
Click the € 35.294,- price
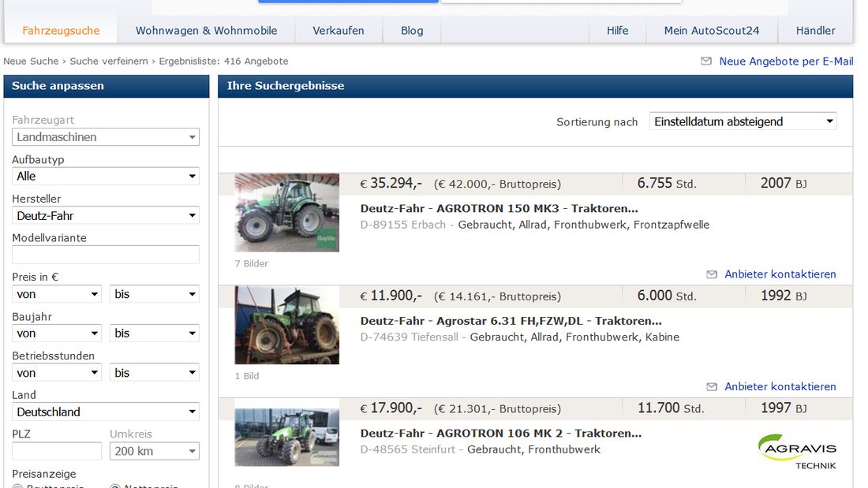[x=391, y=183]
